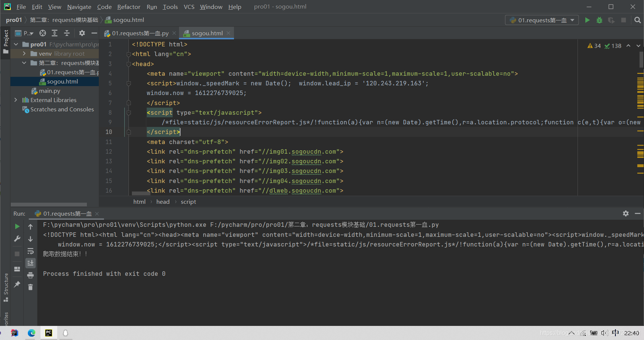Toggle scroll to end in the Run console
The image size is (644, 340).
tap(30, 263)
